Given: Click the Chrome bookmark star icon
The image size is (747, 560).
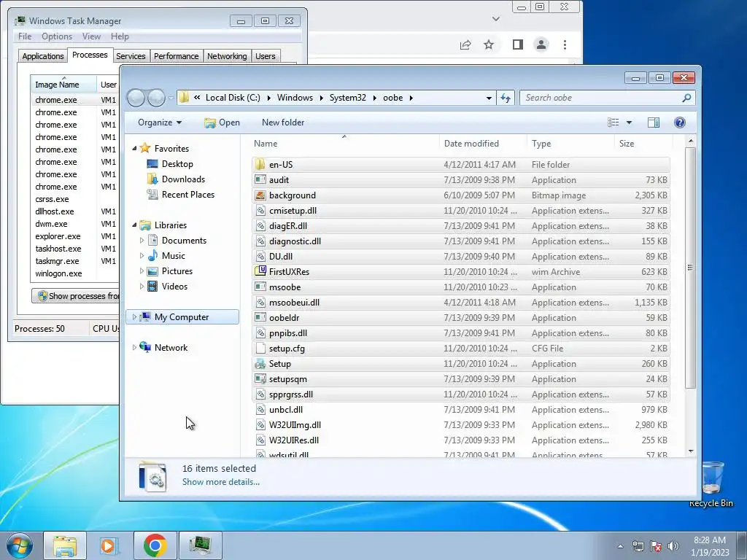Looking at the screenshot, I should point(489,44).
